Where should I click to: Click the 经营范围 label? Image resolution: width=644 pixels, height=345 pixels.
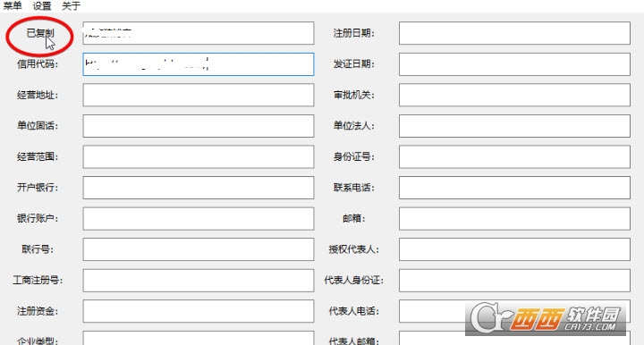[x=38, y=156]
